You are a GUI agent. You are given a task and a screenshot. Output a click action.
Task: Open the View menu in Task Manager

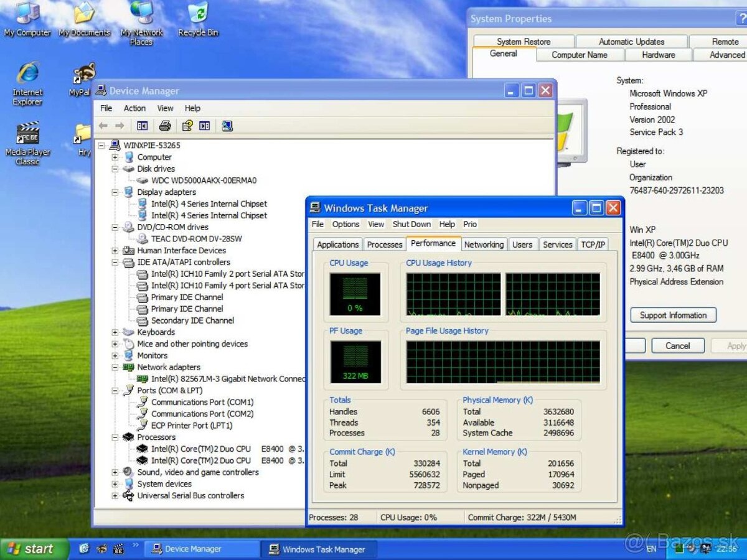click(x=376, y=224)
